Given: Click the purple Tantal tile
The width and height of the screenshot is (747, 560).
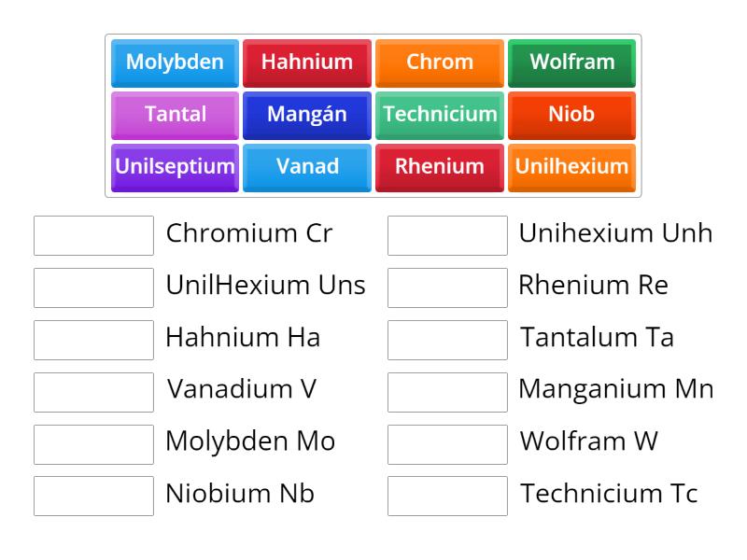Looking at the screenshot, I should point(175,115).
